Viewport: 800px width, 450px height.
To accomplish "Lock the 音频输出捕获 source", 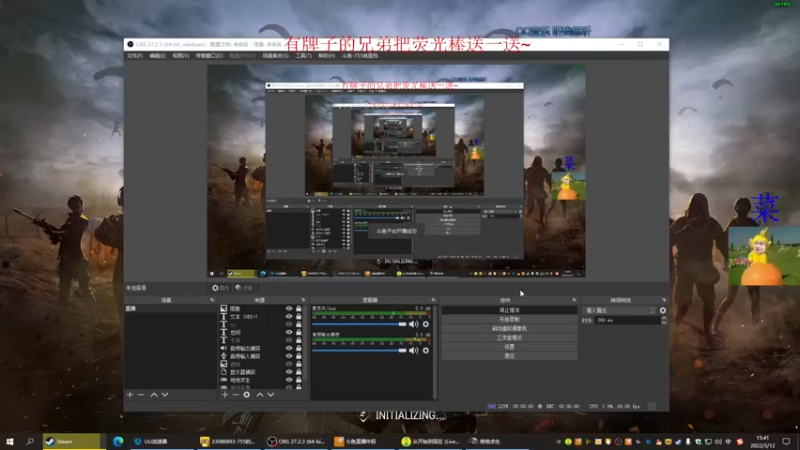I will [x=299, y=348].
